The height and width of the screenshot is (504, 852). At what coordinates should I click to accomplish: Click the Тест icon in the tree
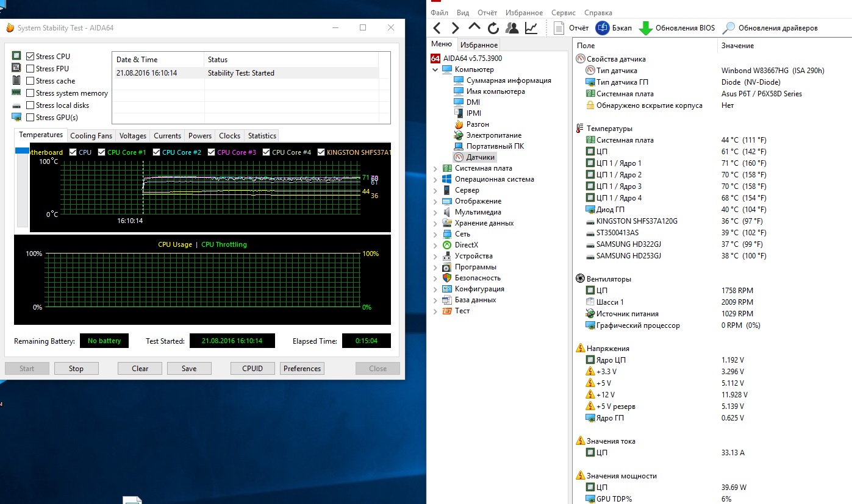coord(447,311)
